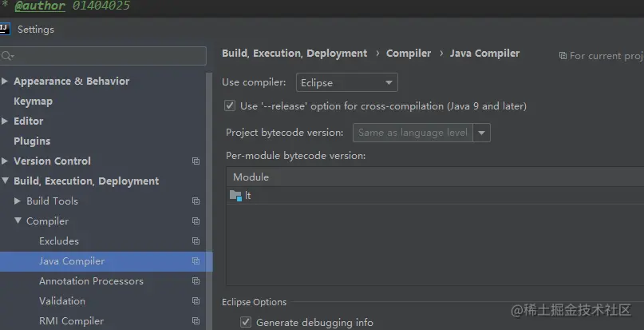The image size is (644, 330).
Task: Select Plugins in settings tree
Action: coord(32,141)
